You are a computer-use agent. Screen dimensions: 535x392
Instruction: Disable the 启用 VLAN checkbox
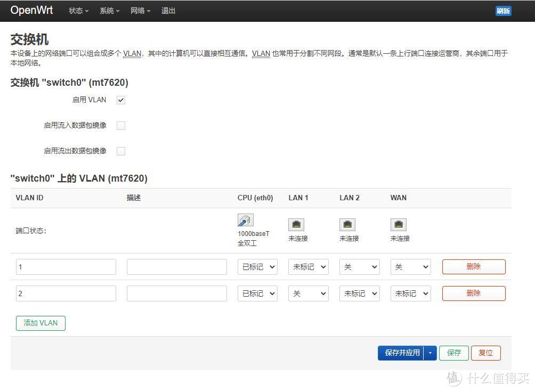tap(121, 100)
